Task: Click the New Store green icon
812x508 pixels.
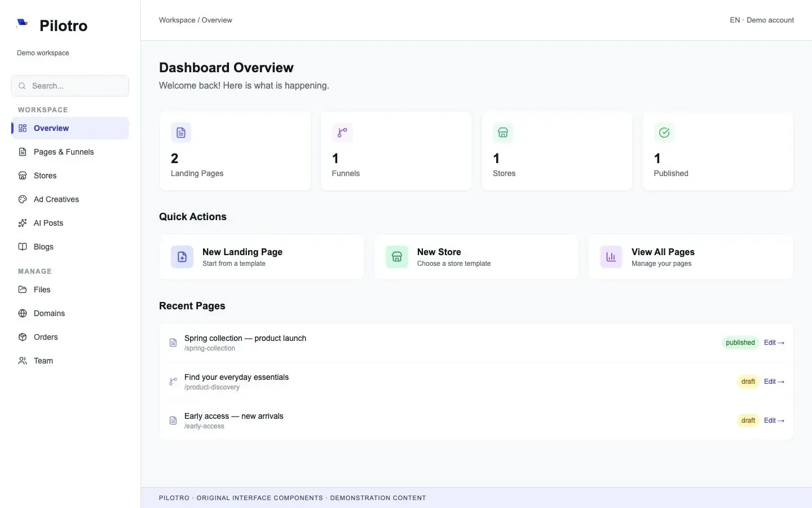Action: [x=397, y=257]
